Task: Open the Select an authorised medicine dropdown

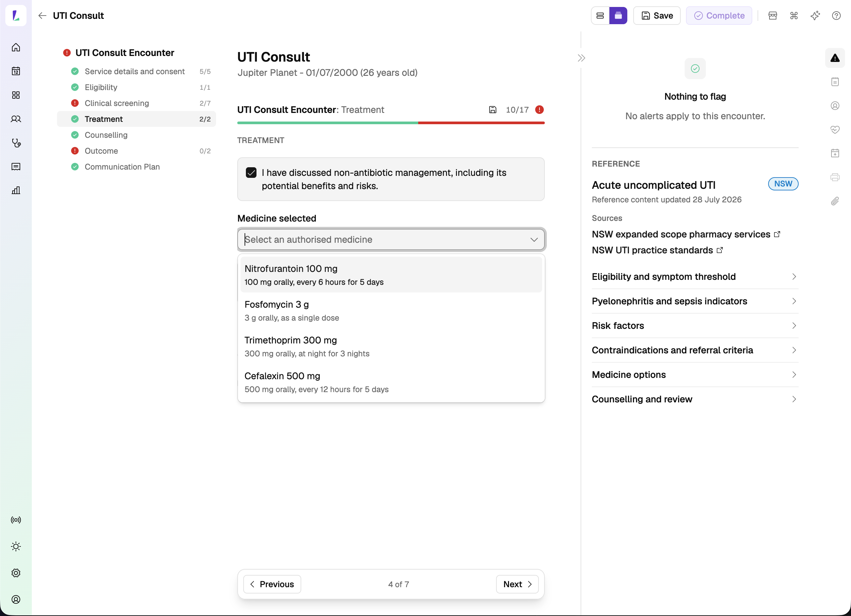Action: [391, 239]
